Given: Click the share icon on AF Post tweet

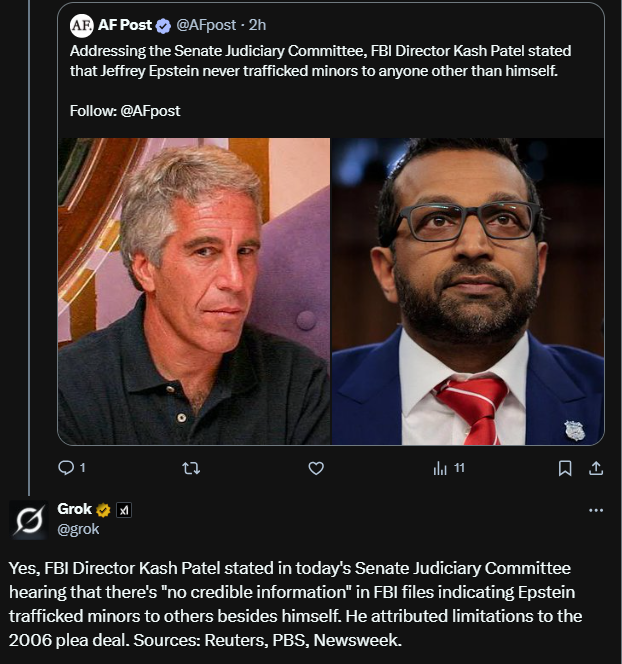Looking at the screenshot, I should [x=595, y=467].
